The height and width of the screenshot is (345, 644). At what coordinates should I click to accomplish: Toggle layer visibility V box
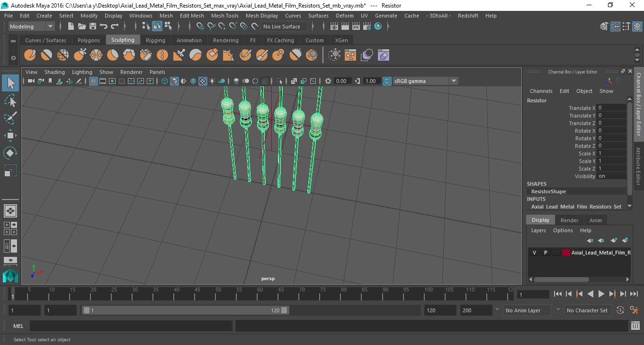[x=534, y=253]
